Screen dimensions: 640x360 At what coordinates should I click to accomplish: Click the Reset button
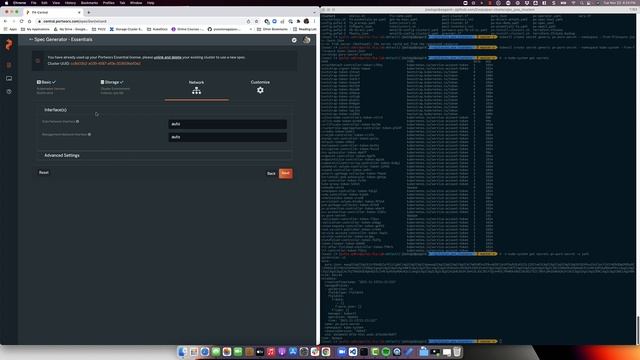[x=44, y=173]
